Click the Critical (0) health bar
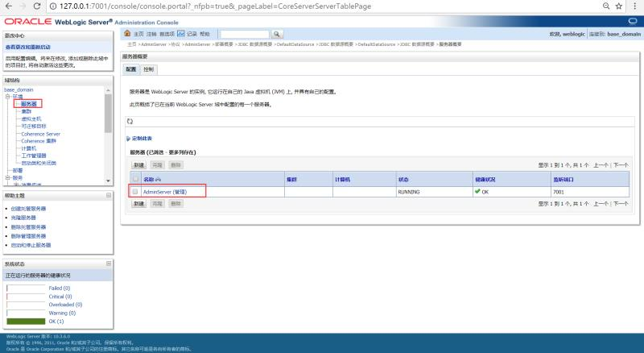Image resolution: width=644 pixels, height=353 pixels. point(26,297)
